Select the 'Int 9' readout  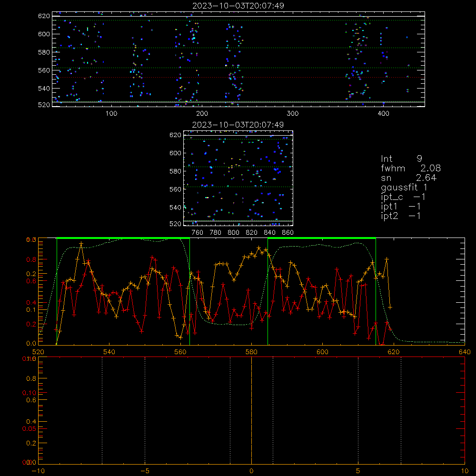click(x=401, y=159)
